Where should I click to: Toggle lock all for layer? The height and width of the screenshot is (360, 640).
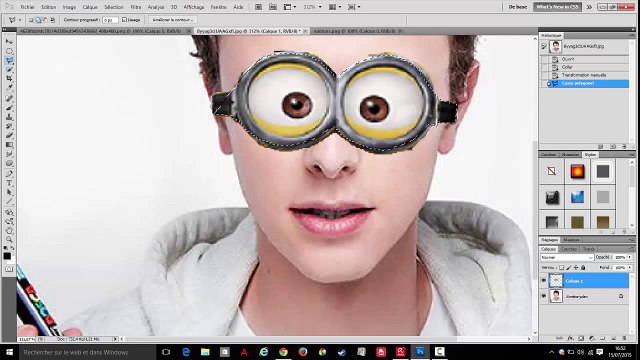coord(583,268)
